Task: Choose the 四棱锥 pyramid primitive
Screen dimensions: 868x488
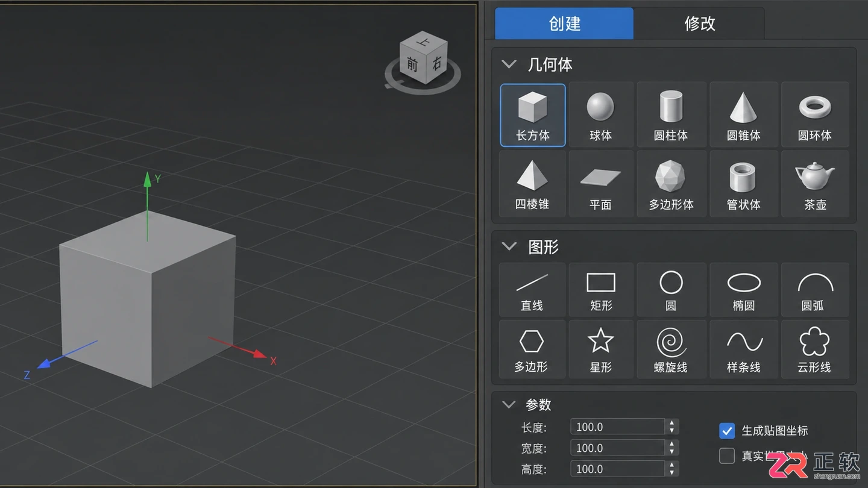Action: coord(533,184)
